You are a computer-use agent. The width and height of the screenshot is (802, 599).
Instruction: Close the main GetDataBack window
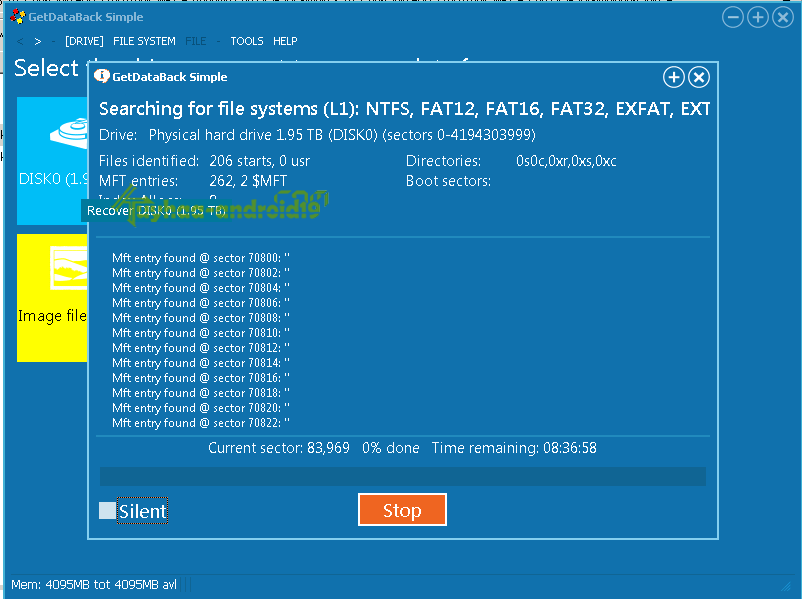(783, 17)
